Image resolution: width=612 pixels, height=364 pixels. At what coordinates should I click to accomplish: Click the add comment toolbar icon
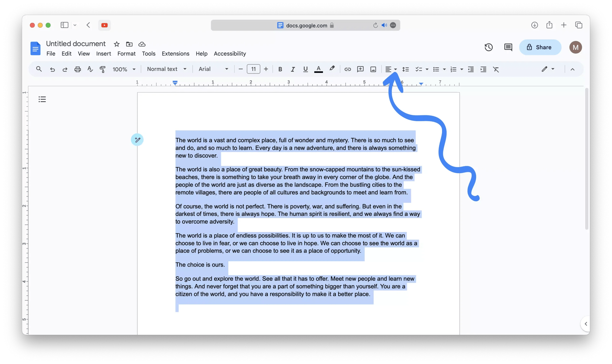(360, 69)
